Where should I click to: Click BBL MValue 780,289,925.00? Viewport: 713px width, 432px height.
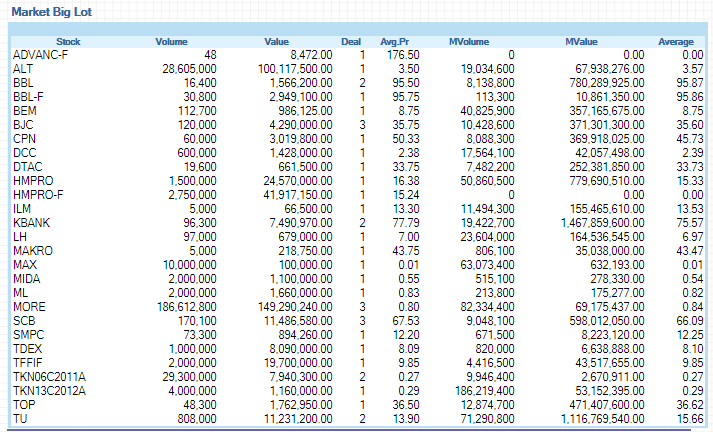[607, 83]
